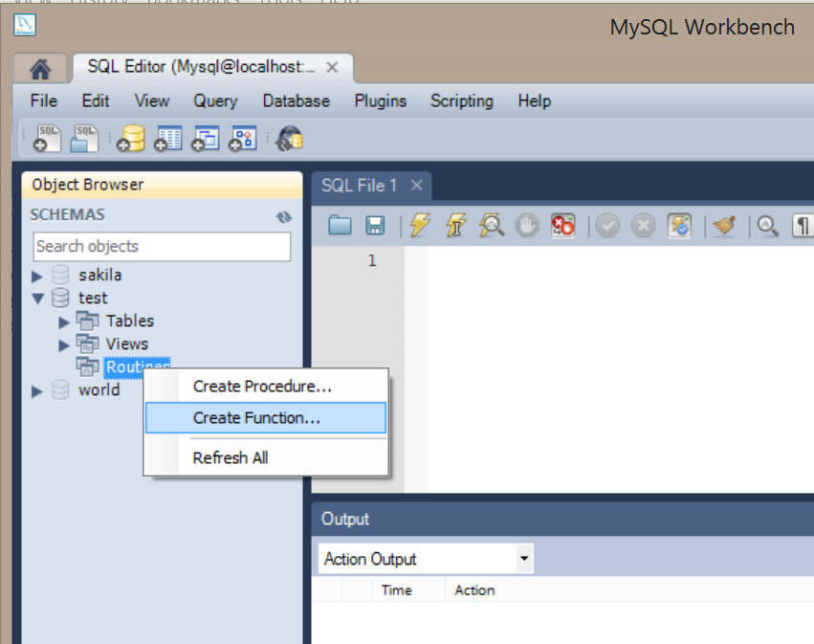Select the sakila schema
This screenshot has height=644, width=814.
tap(99, 275)
